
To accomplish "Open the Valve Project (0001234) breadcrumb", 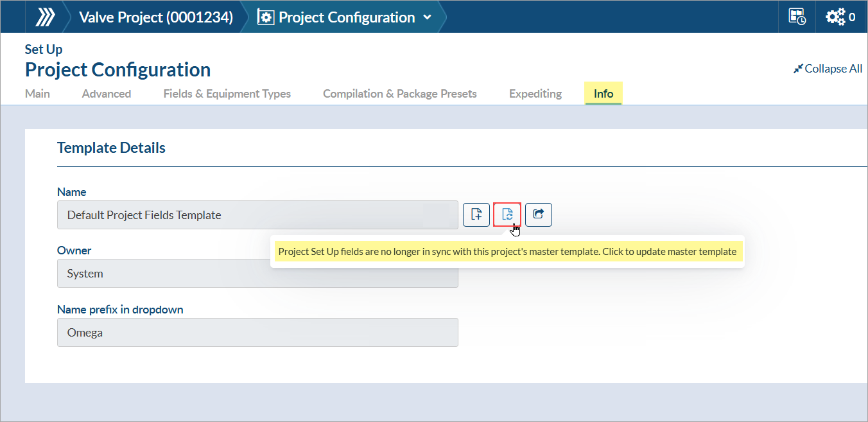I will [x=155, y=17].
